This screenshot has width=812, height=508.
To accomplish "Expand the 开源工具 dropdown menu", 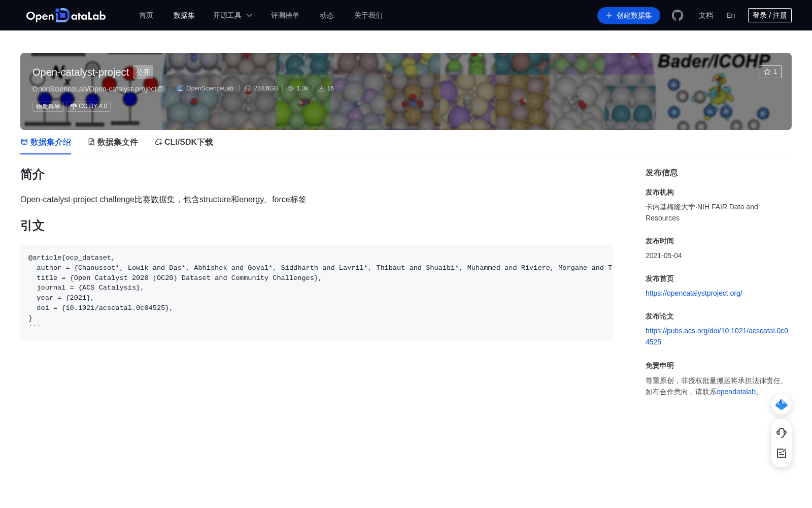I will [x=232, y=15].
